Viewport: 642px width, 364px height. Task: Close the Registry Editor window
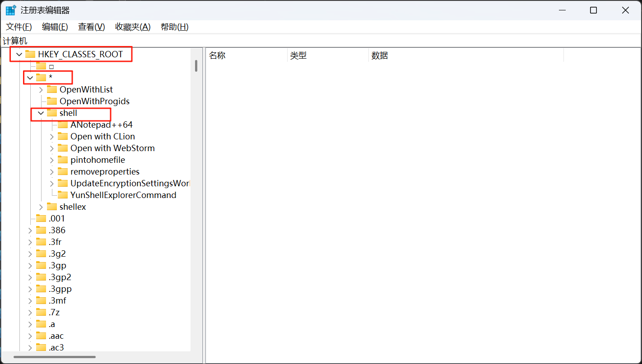tap(625, 10)
